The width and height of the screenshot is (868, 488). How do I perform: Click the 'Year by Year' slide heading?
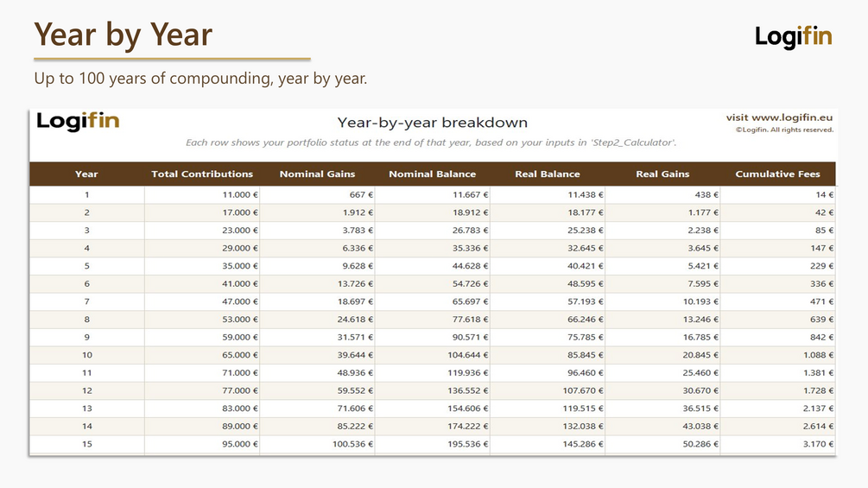pyautogui.click(x=123, y=35)
